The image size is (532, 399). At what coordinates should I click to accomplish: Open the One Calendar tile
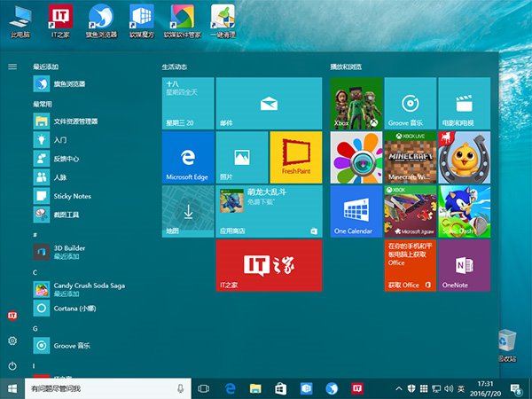356,211
